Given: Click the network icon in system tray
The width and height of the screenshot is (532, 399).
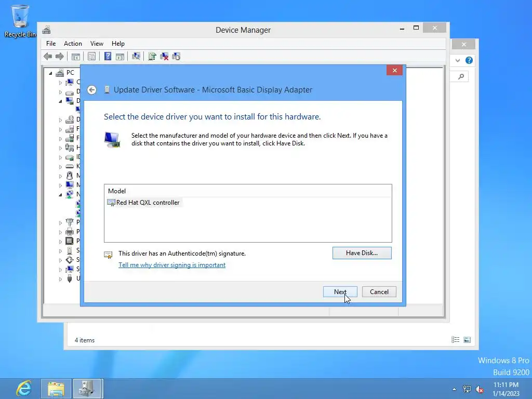Looking at the screenshot, I should (467, 389).
